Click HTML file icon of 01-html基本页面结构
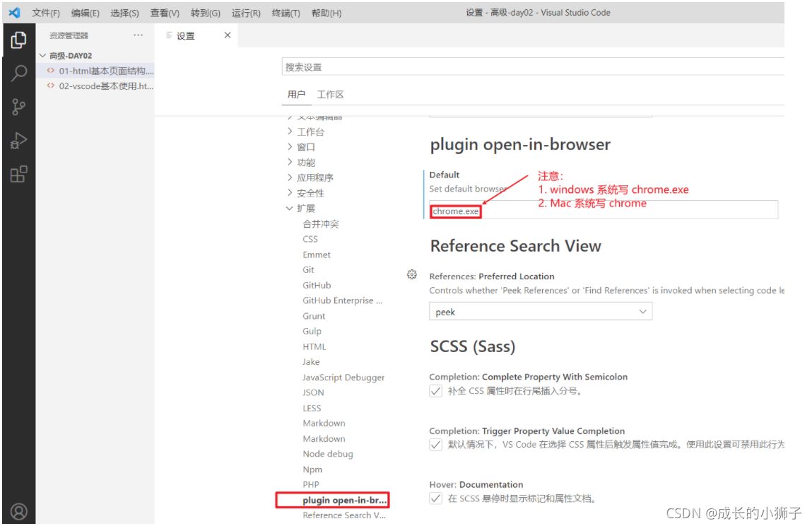This screenshot has width=812, height=526. (51, 71)
